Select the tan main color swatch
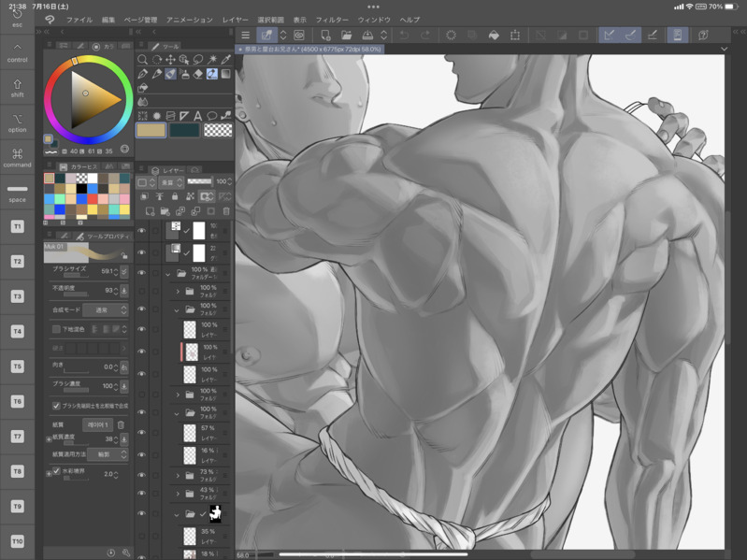The image size is (747, 560). pos(151,130)
